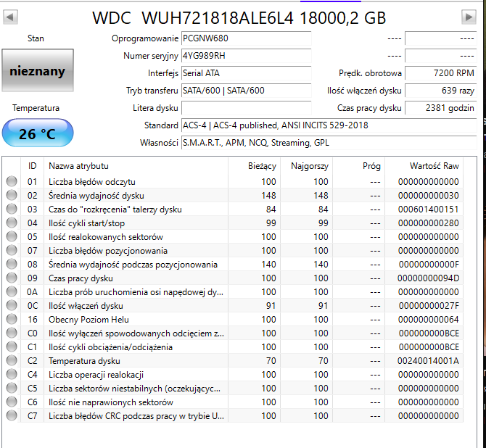
Task: Click status circle for attribute 08
Action: coord(12,264)
